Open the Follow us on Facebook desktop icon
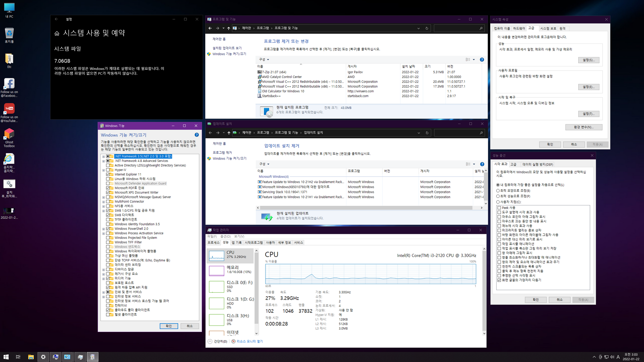 click(9, 88)
